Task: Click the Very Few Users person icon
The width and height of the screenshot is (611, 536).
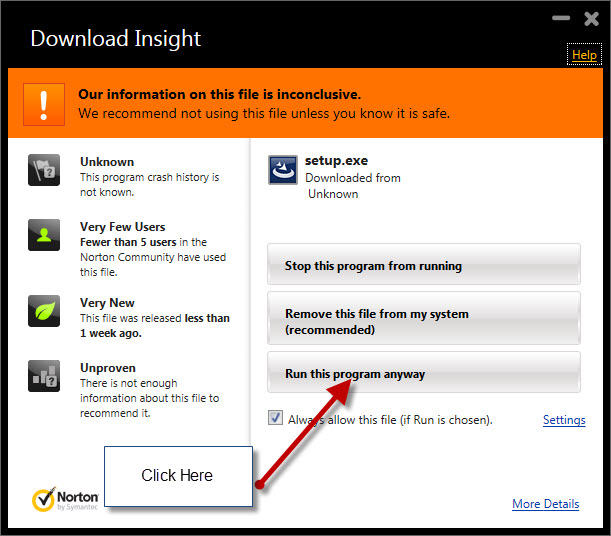Action: click(44, 235)
